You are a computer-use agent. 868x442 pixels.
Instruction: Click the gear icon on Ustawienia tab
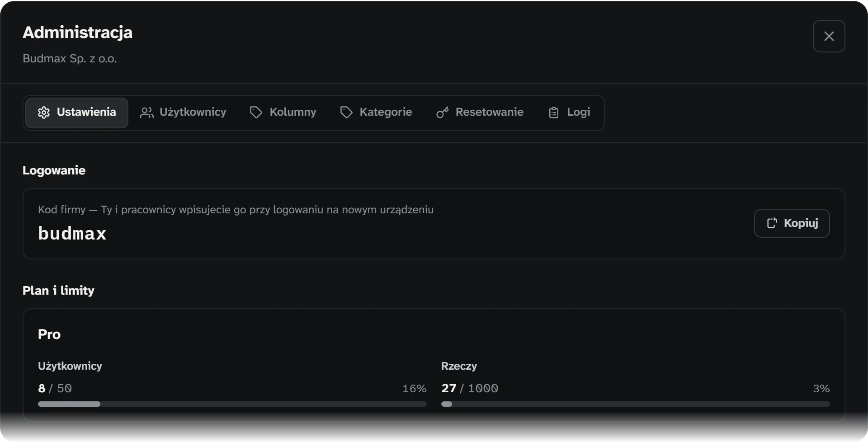coord(44,113)
